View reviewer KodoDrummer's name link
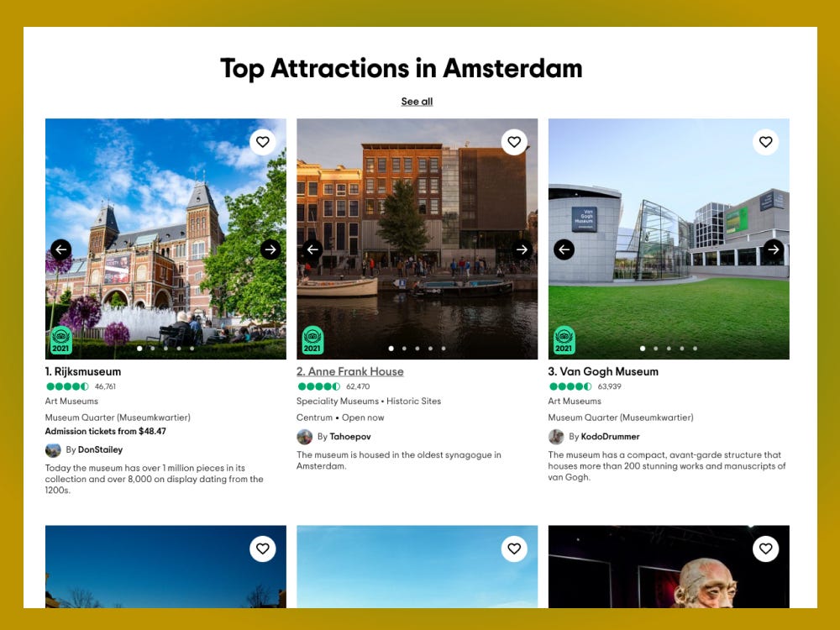Viewport: 840px width, 630px height. coord(610,437)
